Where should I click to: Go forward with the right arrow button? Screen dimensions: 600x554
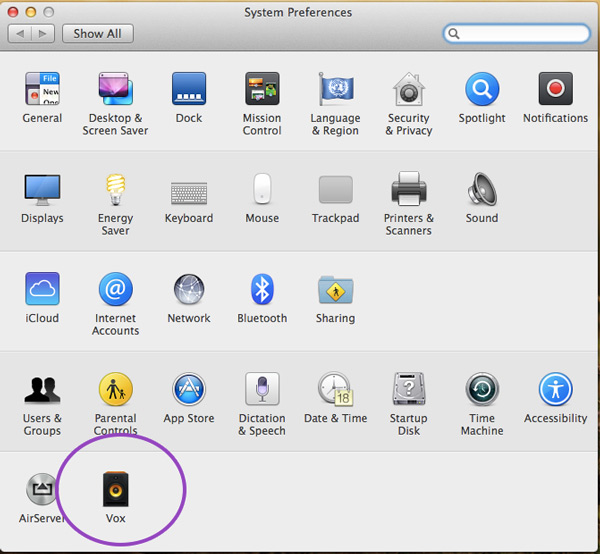click(43, 34)
